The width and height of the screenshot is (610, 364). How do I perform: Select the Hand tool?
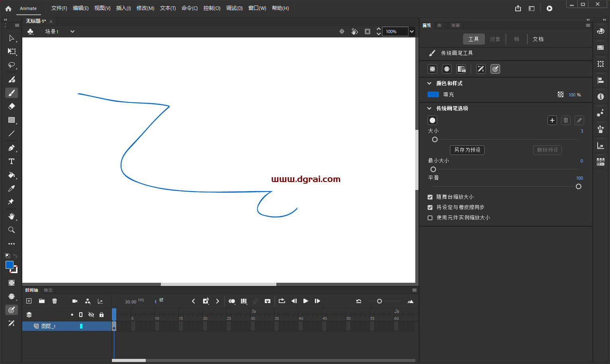(x=12, y=216)
